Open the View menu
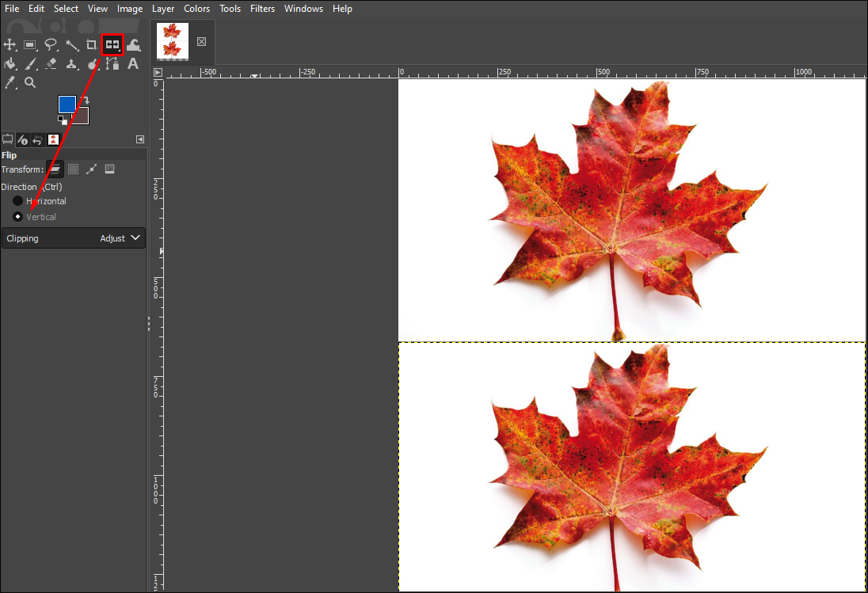 click(97, 8)
